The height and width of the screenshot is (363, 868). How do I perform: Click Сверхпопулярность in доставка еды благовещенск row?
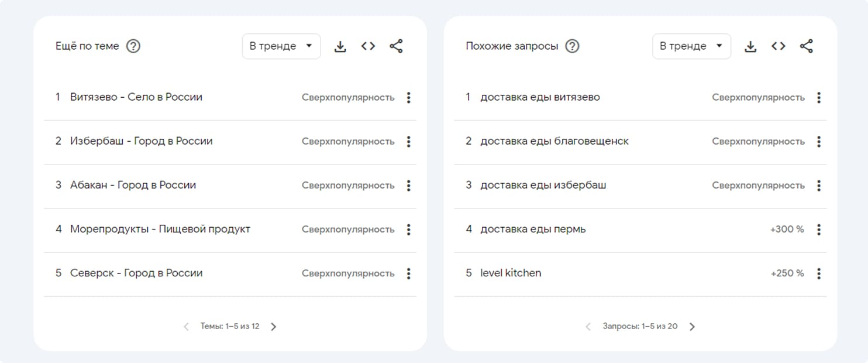point(758,142)
